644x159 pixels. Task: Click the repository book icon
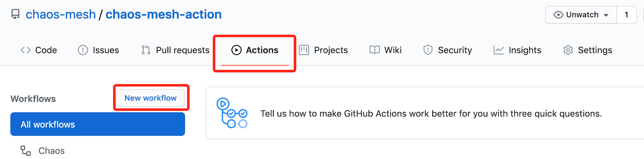(x=16, y=14)
